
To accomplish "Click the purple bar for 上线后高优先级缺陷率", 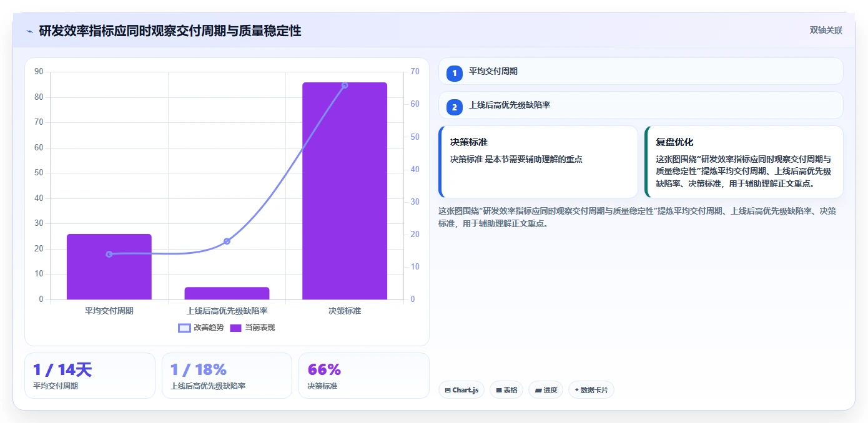I will click(x=227, y=293).
